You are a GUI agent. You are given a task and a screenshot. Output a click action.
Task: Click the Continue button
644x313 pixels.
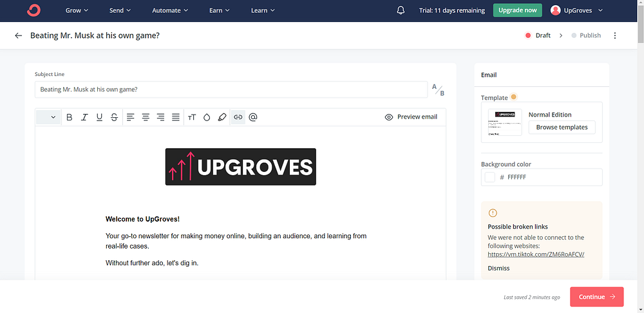(x=597, y=297)
